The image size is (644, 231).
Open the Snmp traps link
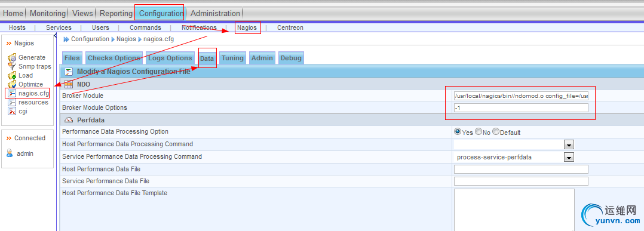(35, 66)
